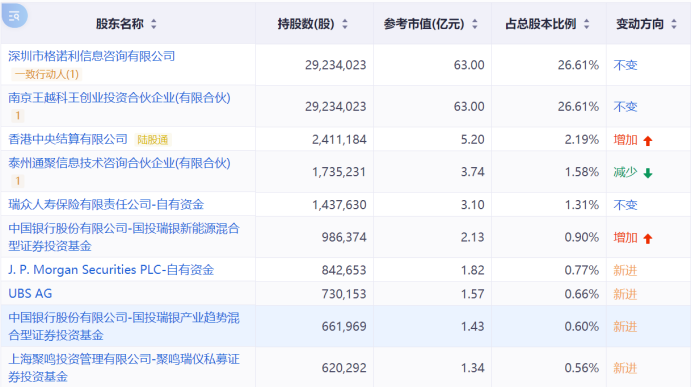This screenshot has height=387, width=692.
Task: Open 香港中央结算有限公司 link
Action: [x=68, y=139]
